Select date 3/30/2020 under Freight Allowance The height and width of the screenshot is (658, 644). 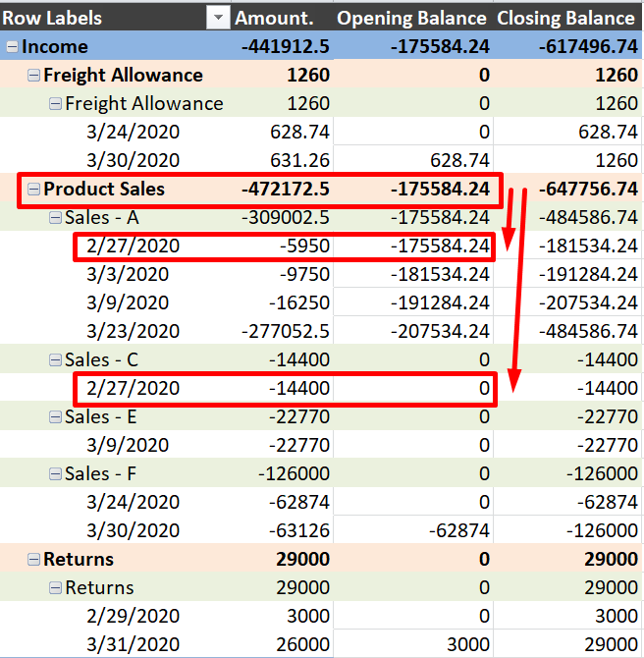[133, 161]
